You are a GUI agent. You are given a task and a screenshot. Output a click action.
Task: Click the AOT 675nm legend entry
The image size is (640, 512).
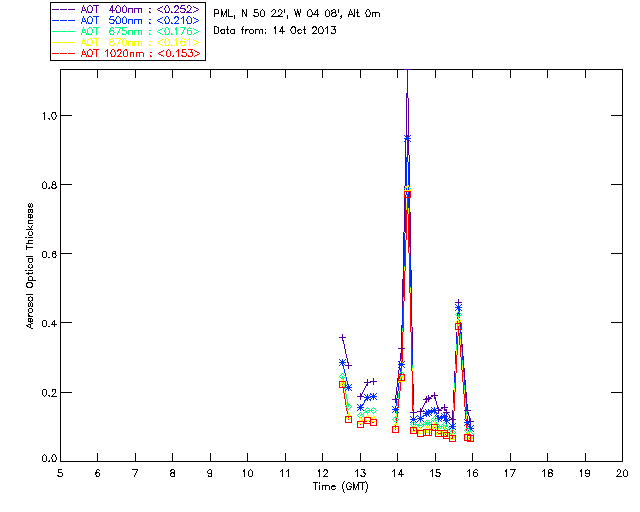click(127, 31)
